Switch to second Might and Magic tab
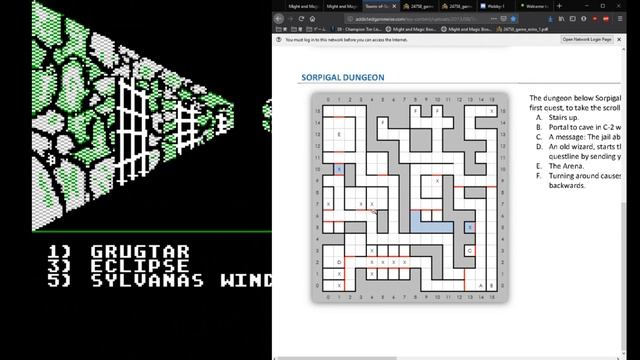 click(x=342, y=6)
